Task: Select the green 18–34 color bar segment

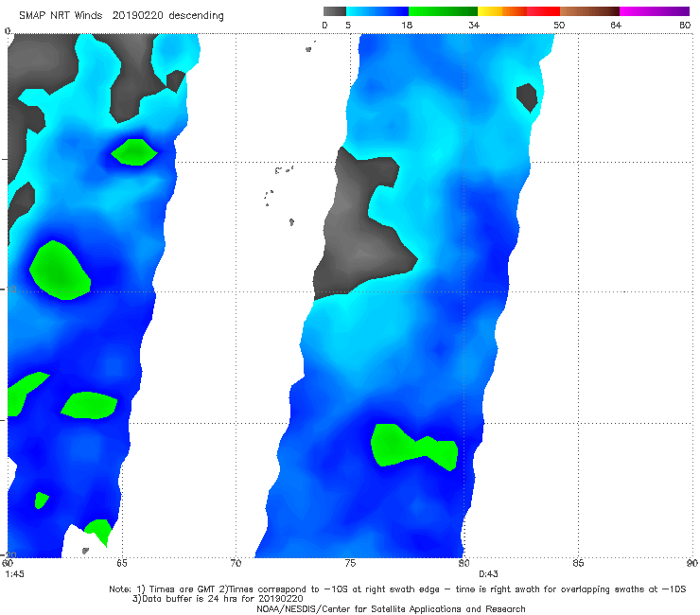Action: pyautogui.click(x=444, y=11)
